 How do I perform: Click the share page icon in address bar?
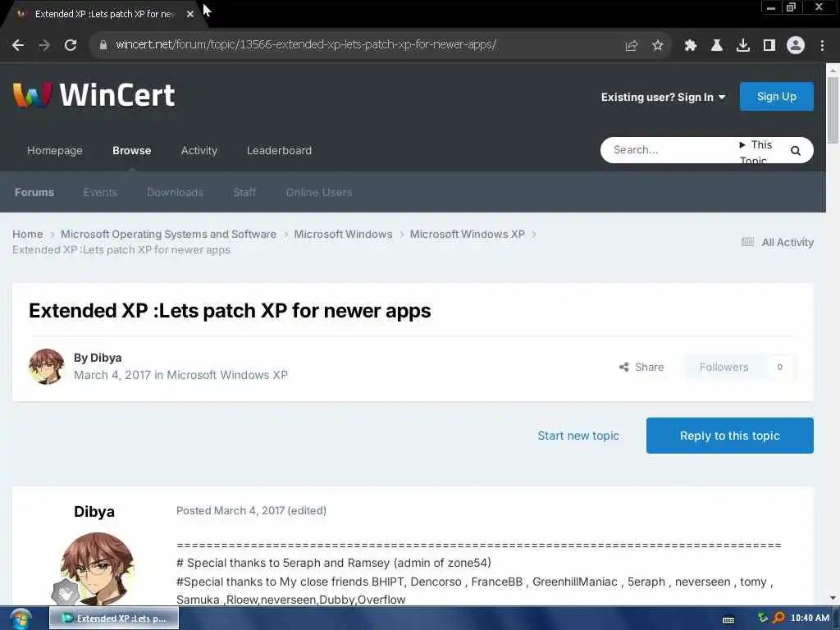631,45
